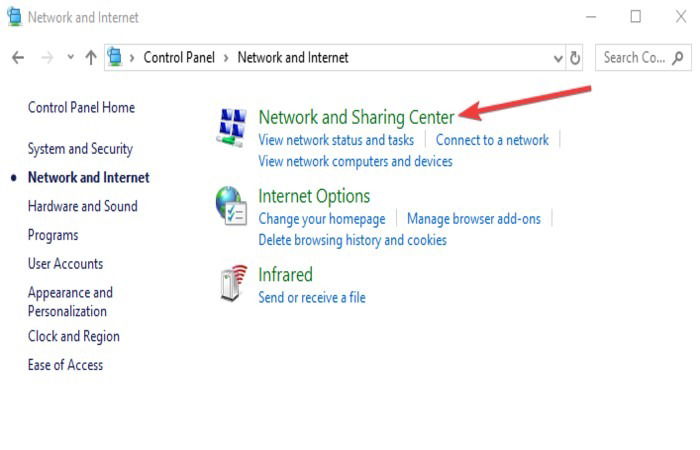
Task: Open View network status and tasks
Action: (336, 140)
